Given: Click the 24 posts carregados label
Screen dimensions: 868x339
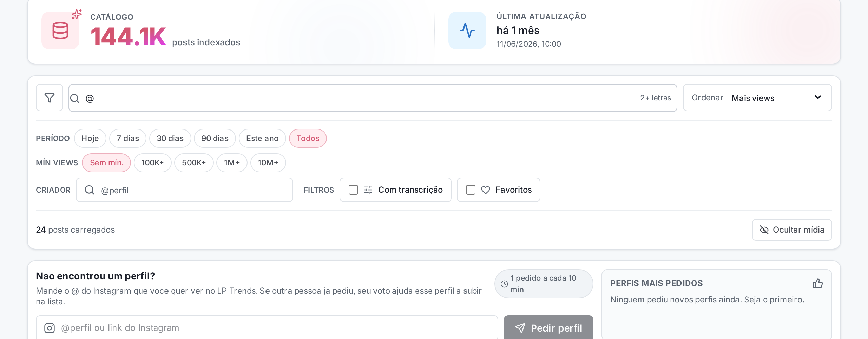Looking at the screenshot, I should coord(75,230).
